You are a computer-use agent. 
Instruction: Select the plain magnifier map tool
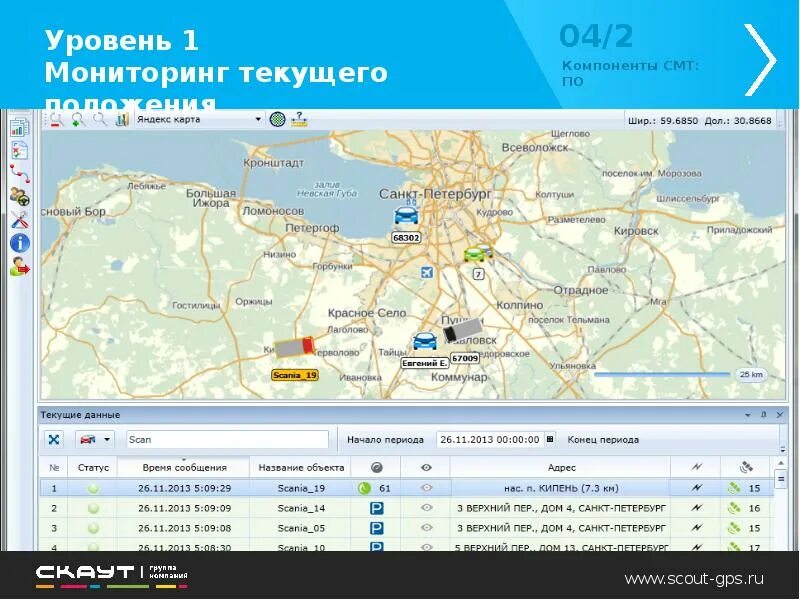coord(100,120)
